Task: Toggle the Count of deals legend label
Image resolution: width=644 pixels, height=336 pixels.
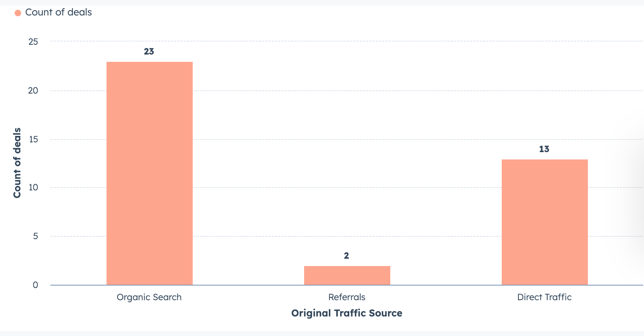Action: [x=59, y=13]
